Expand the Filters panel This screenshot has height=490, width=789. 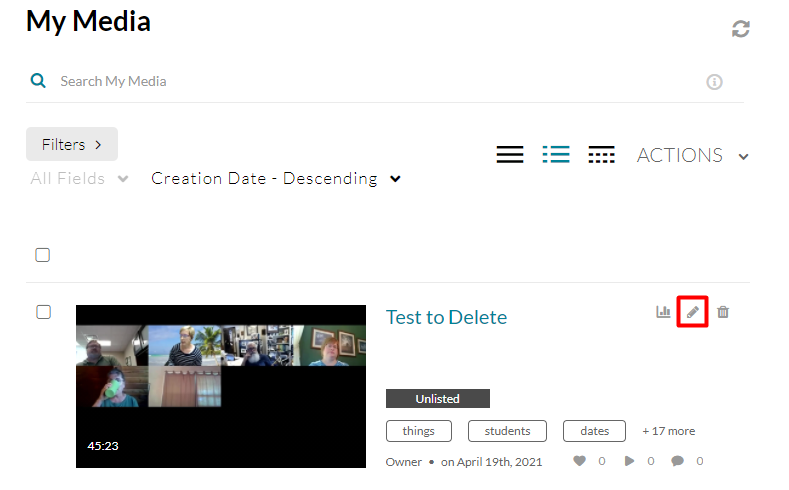point(72,144)
